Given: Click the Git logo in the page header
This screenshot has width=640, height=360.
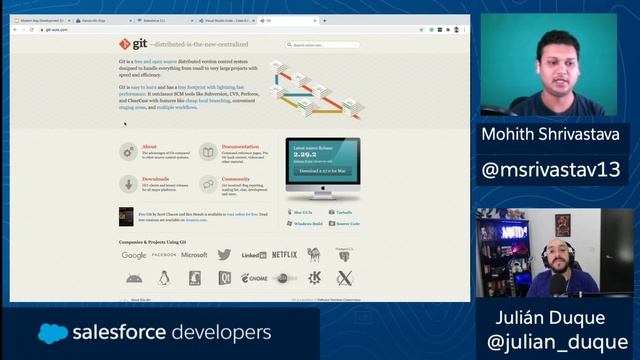Looking at the screenshot, I should tap(133, 44).
